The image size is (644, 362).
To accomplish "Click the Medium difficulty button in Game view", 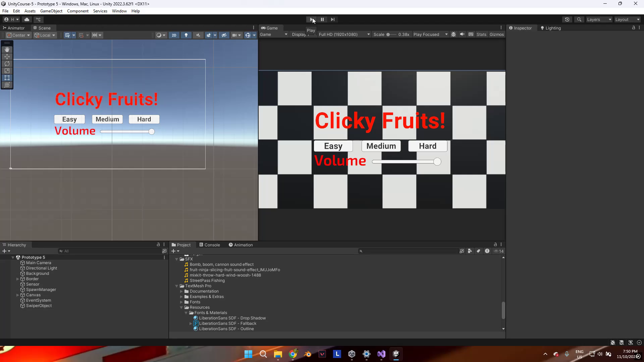I will [x=381, y=146].
